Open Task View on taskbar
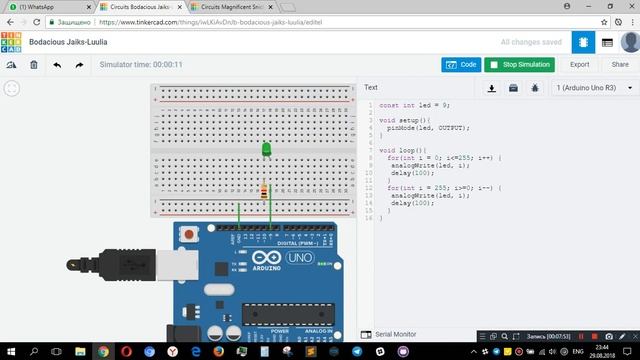The image size is (640, 360). (x=56, y=351)
